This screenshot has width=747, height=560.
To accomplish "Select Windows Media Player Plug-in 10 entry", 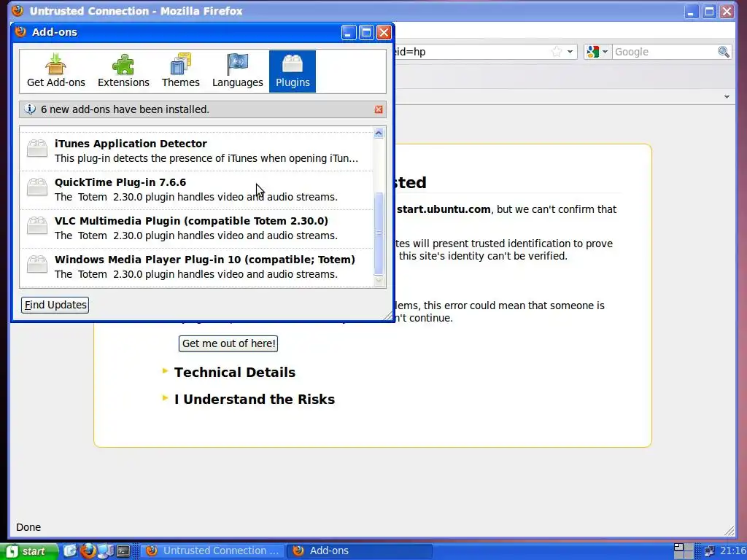I will [x=196, y=267].
